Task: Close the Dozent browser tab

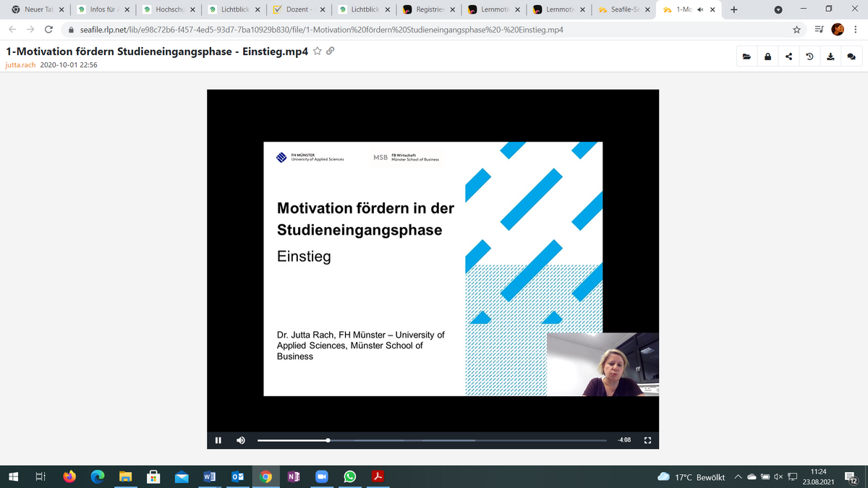Action: pyautogui.click(x=322, y=10)
